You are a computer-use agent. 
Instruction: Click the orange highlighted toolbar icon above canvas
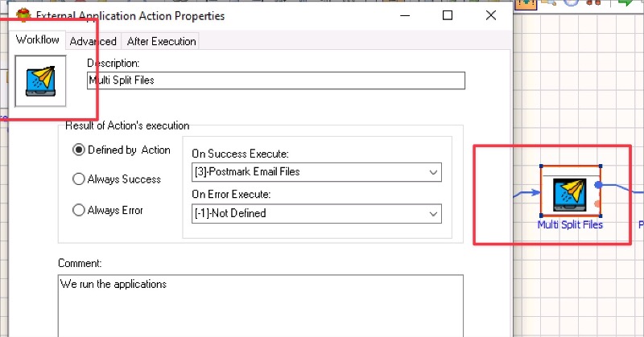(526, 3)
